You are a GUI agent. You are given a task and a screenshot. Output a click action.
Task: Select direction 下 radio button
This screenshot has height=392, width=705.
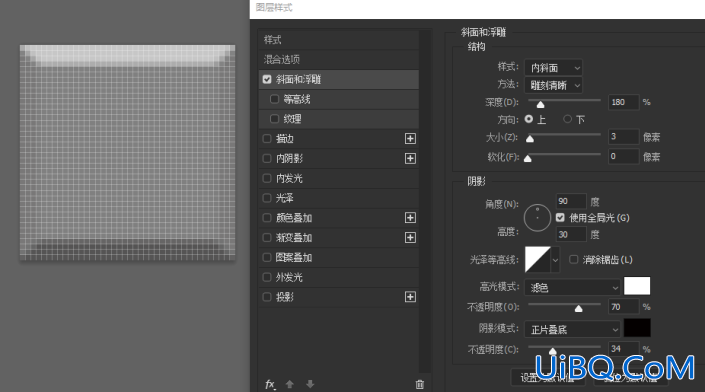(567, 119)
